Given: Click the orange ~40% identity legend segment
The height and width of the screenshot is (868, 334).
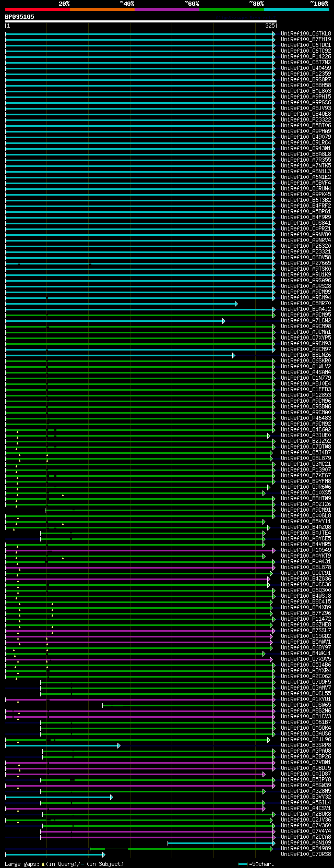Looking at the screenshot, I should click(102, 9).
